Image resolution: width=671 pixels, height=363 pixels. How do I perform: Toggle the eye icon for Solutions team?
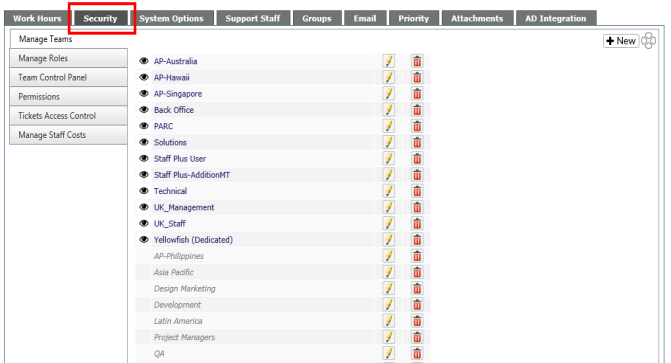144,142
